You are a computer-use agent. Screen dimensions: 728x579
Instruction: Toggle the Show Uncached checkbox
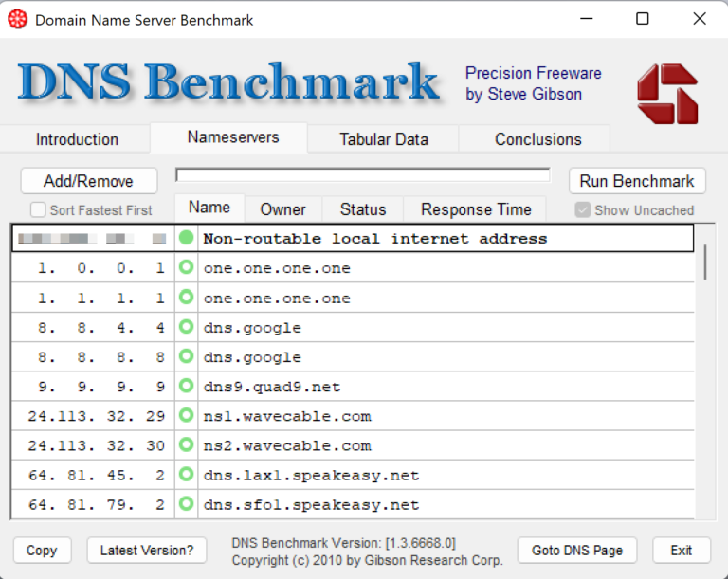(582, 209)
